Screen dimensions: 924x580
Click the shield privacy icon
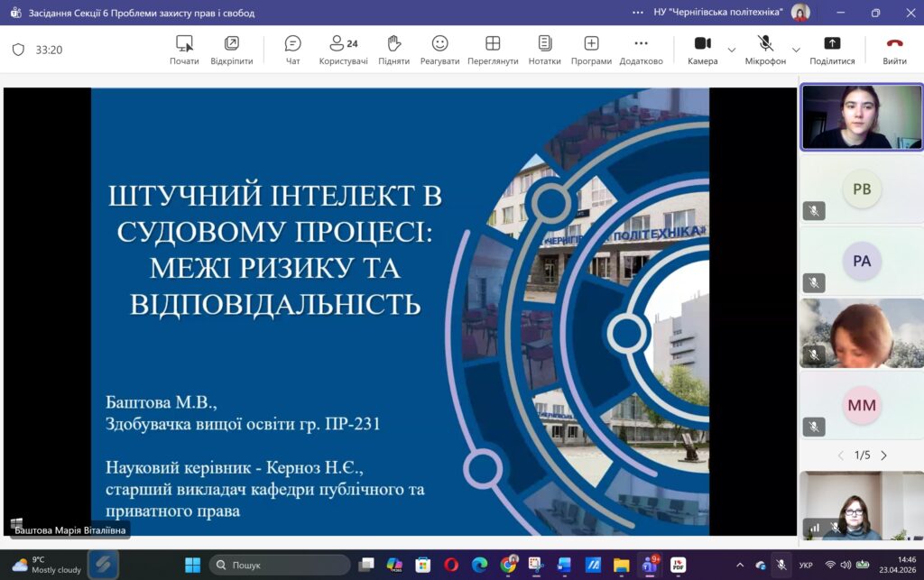coord(18,50)
